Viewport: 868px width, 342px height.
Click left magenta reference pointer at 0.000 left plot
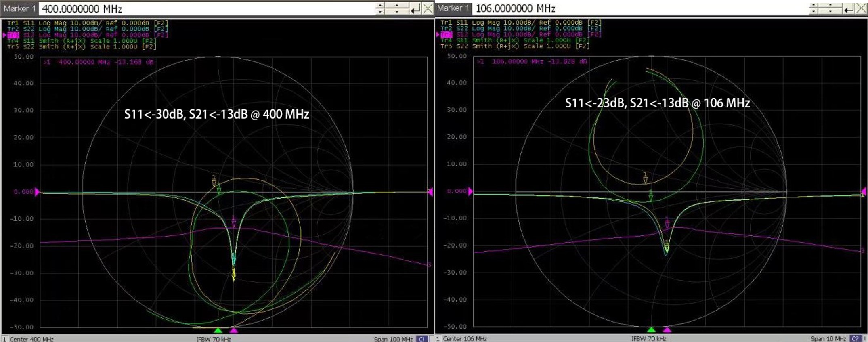37,192
